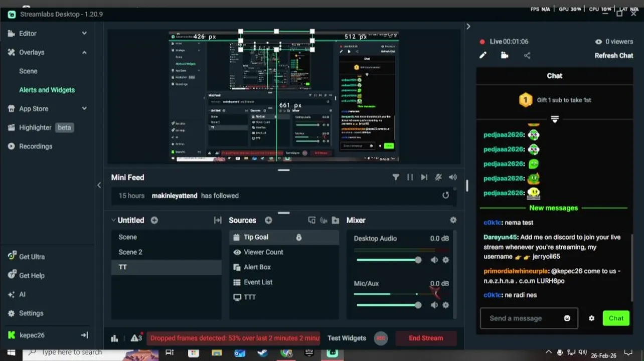Open Untitled scene collection dropdown
This screenshot has width=644, height=361.
127,220
